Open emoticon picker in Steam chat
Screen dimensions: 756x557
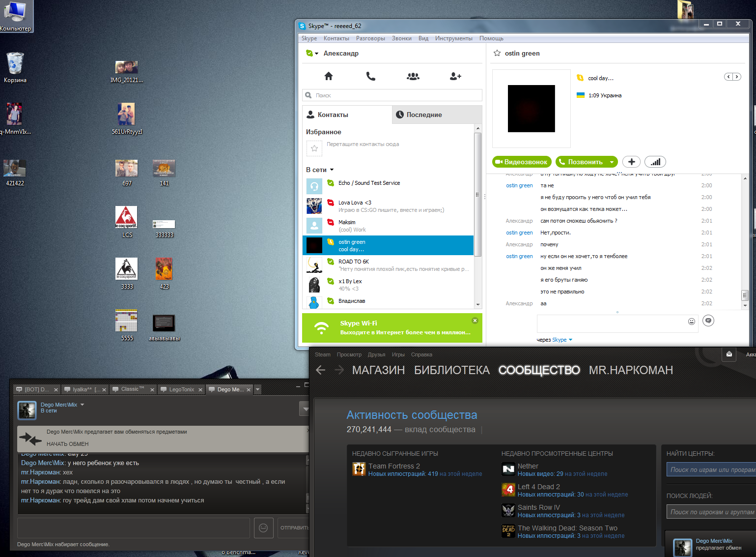[263, 528]
